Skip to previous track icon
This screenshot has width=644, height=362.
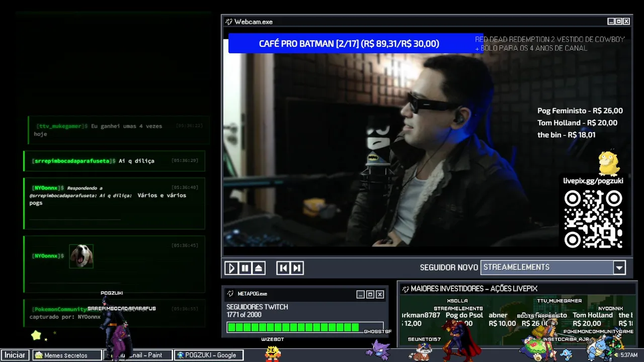tap(283, 268)
